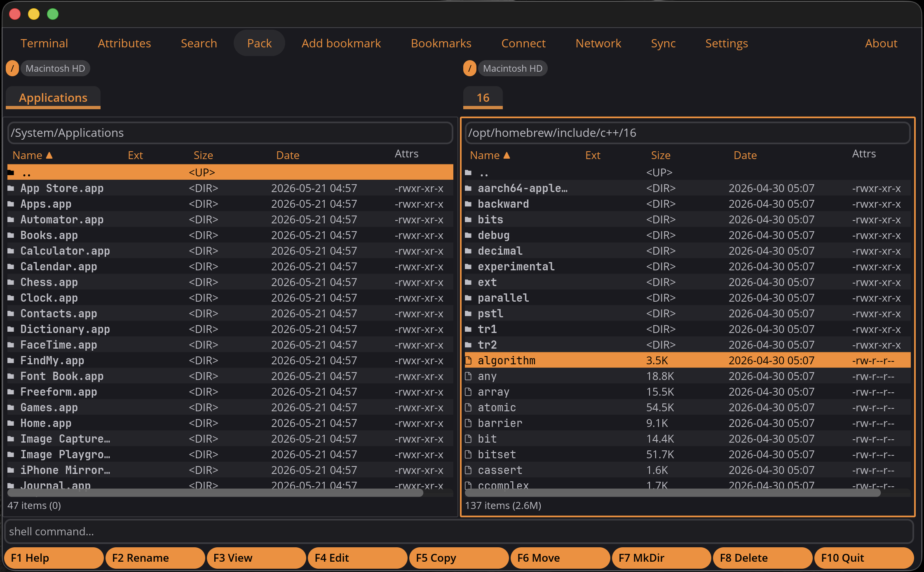This screenshot has height=572, width=924.
Task: Click the folder icon next to FaceTime.app
Action: point(11,345)
